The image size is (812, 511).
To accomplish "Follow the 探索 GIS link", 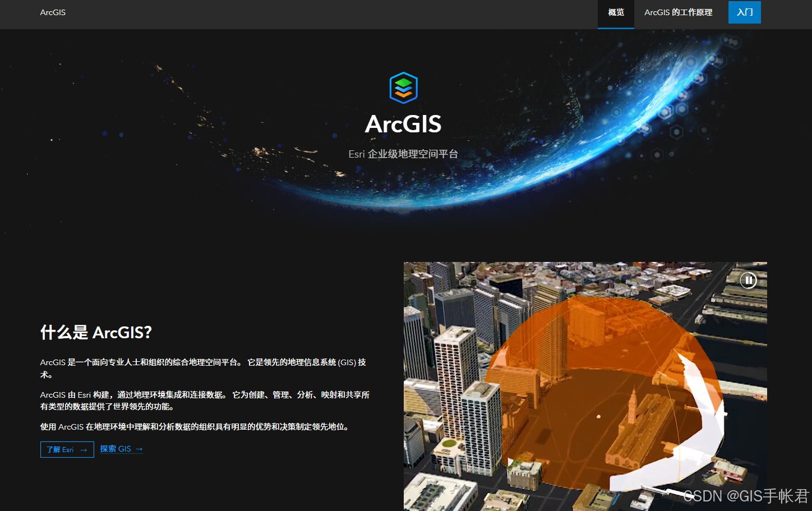I will 121,449.
